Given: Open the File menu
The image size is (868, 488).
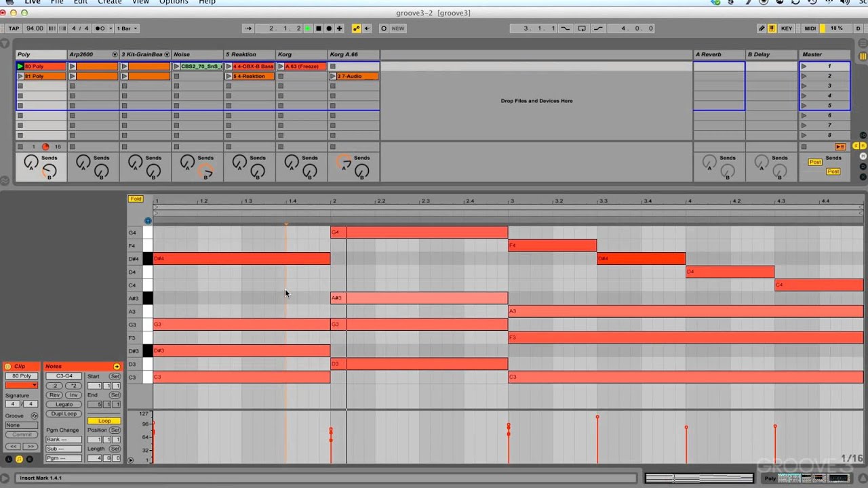Looking at the screenshot, I should point(57,3).
